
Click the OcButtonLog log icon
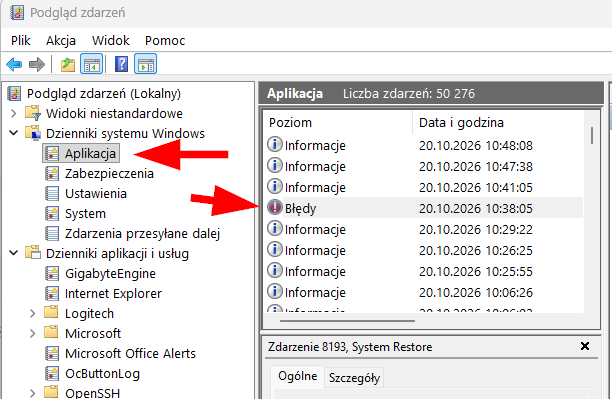tap(52, 374)
